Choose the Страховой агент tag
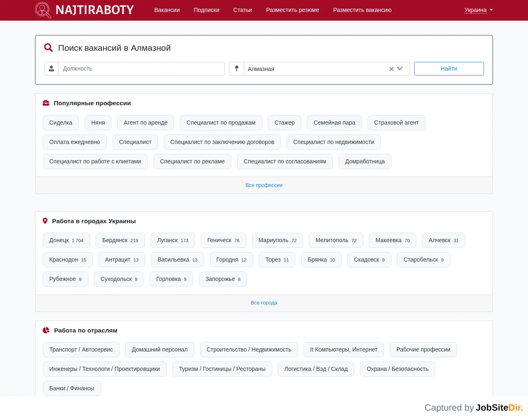This screenshot has width=528, height=420. [396, 123]
